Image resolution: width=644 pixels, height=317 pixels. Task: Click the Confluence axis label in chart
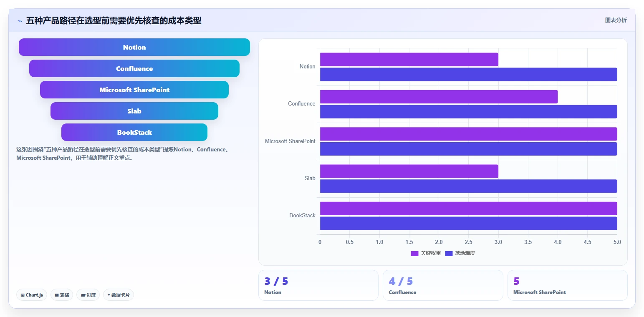coord(302,104)
